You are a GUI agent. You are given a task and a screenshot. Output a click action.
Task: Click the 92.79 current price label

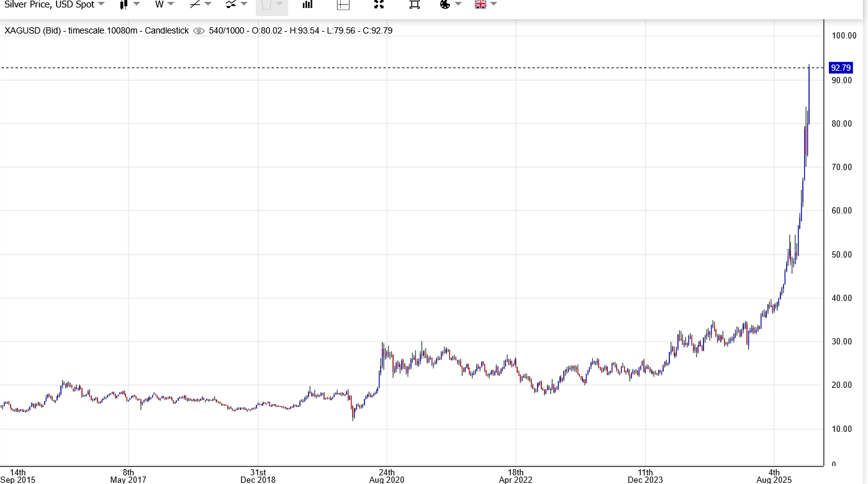point(841,68)
